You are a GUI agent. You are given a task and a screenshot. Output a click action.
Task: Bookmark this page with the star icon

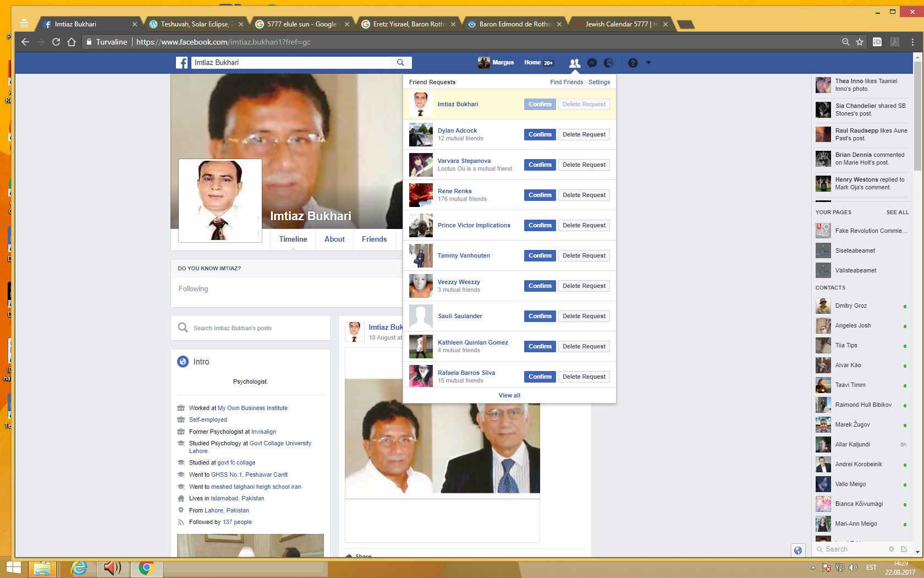pos(860,42)
